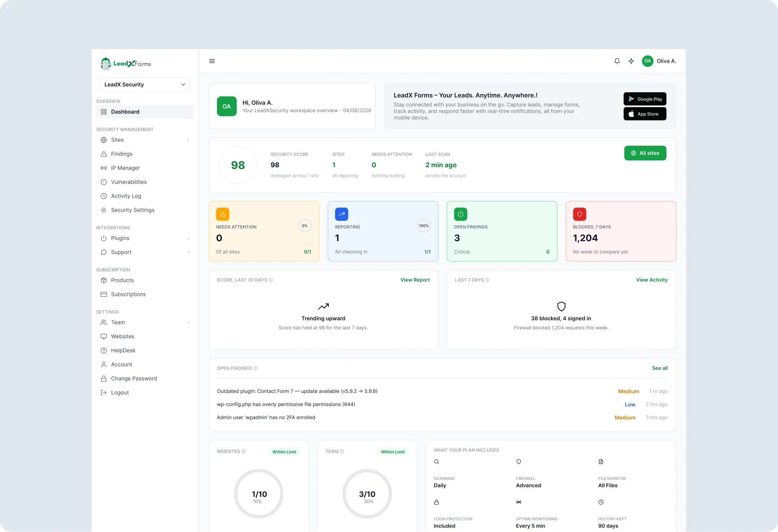Open the Oliva A. user menu

pos(659,61)
